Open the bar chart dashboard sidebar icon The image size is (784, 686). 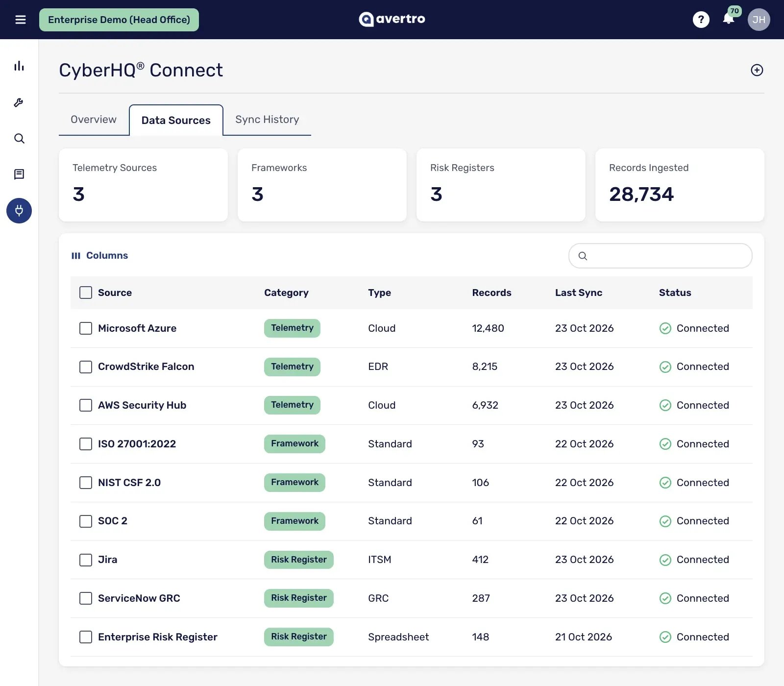(x=19, y=66)
